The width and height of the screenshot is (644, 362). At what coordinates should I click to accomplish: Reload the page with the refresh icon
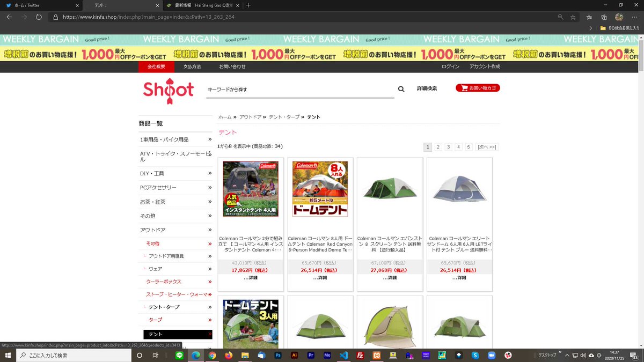[39, 17]
